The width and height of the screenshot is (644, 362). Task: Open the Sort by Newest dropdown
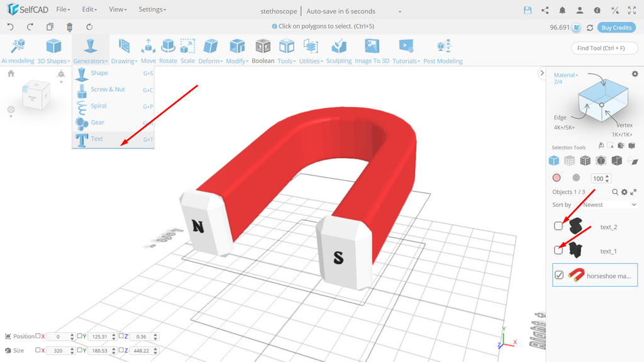pyautogui.click(x=609, y=205)
